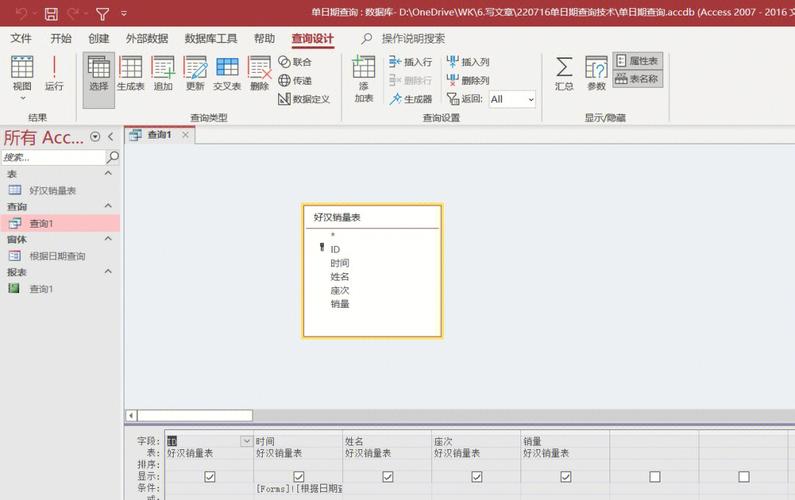Click 时间 field in 好汉销量表 list

[340, 263]
